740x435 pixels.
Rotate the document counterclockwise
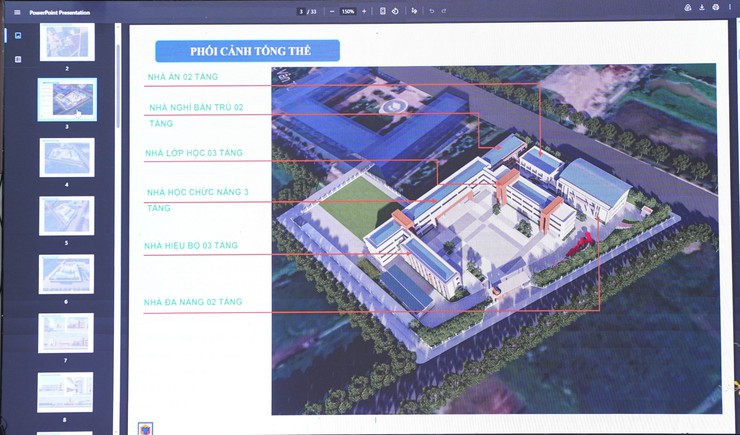pos(395,11)
